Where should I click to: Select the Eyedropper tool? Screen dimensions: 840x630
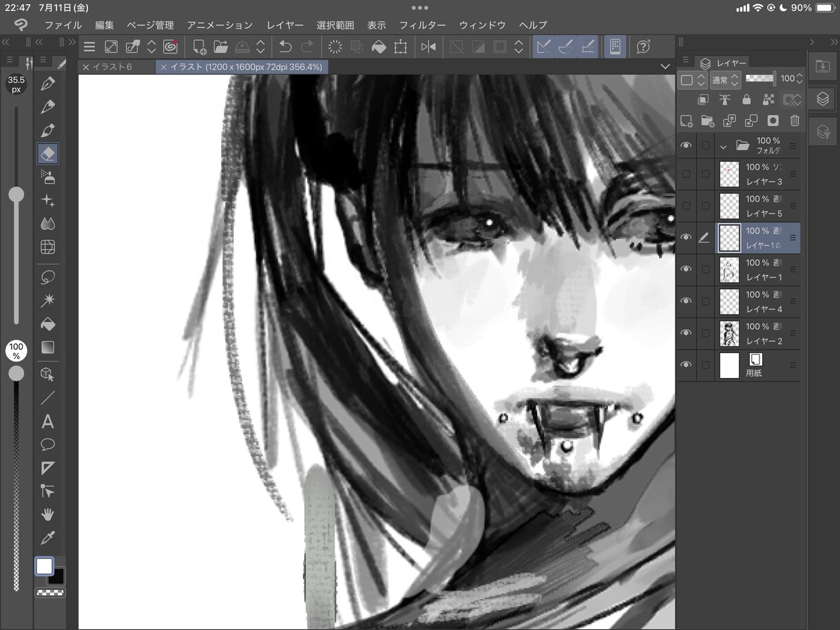48,538
